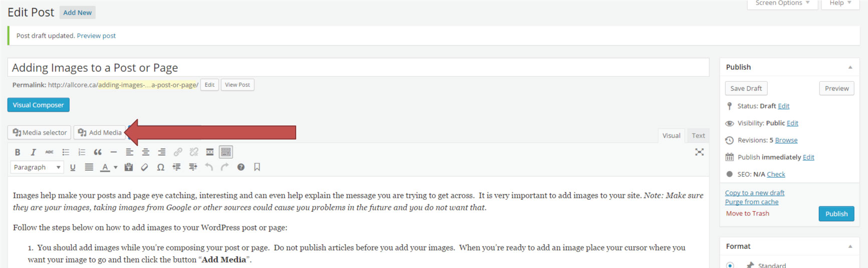The image size is (868, 268).
Task: Open the Paragraph format dropdown
Action: click(37, 167)
